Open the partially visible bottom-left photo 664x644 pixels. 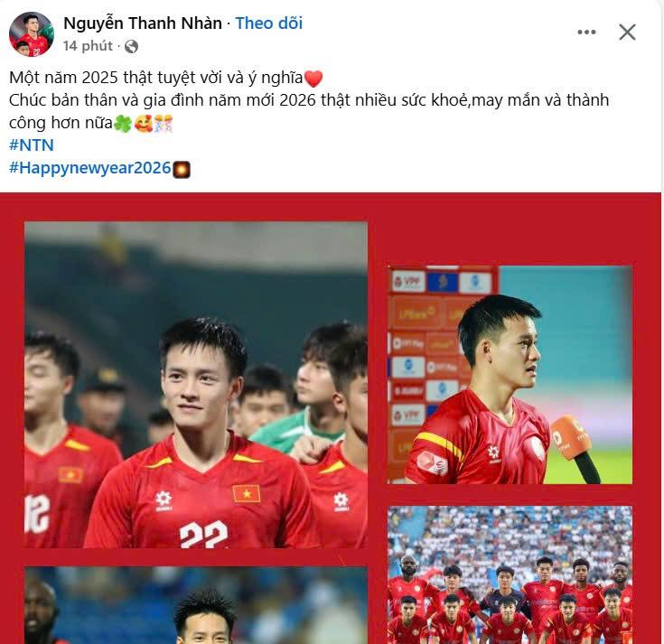coord(196,605)
